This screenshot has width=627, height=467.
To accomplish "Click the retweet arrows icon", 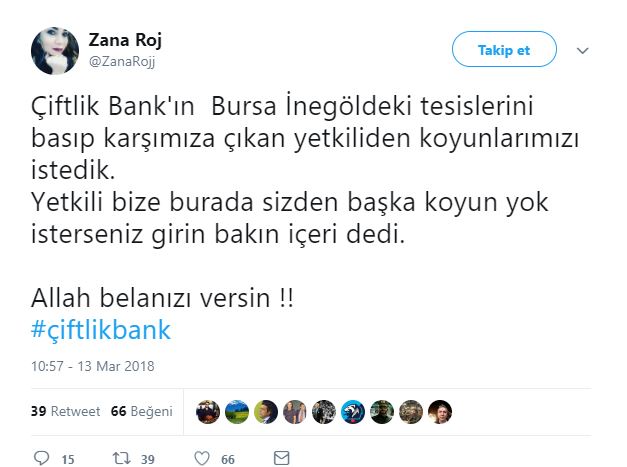I will click(x=121, y=458).
